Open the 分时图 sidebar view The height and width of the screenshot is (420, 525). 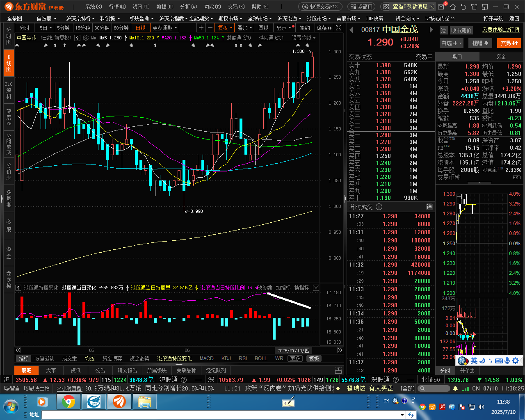point(9,37)
